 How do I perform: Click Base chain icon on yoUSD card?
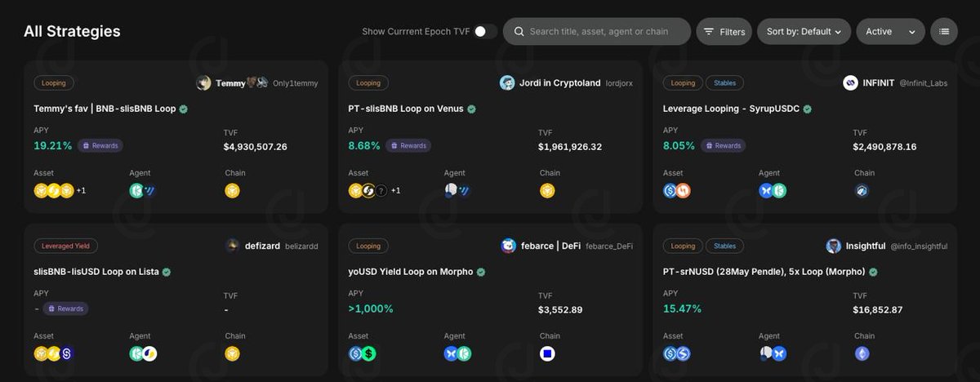pos(547,354)
